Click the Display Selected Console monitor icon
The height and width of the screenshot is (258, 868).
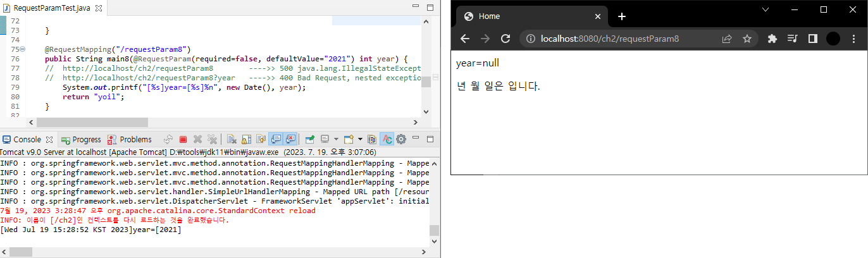tap(325, 139)
